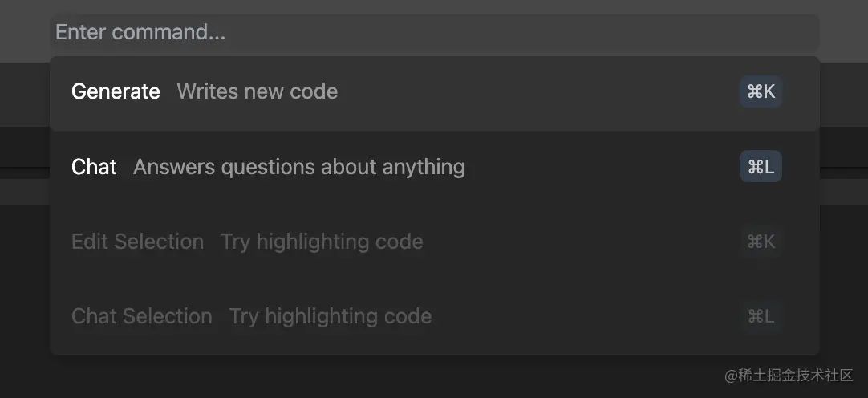Click the bold 'Chat' label

(94, 167)
